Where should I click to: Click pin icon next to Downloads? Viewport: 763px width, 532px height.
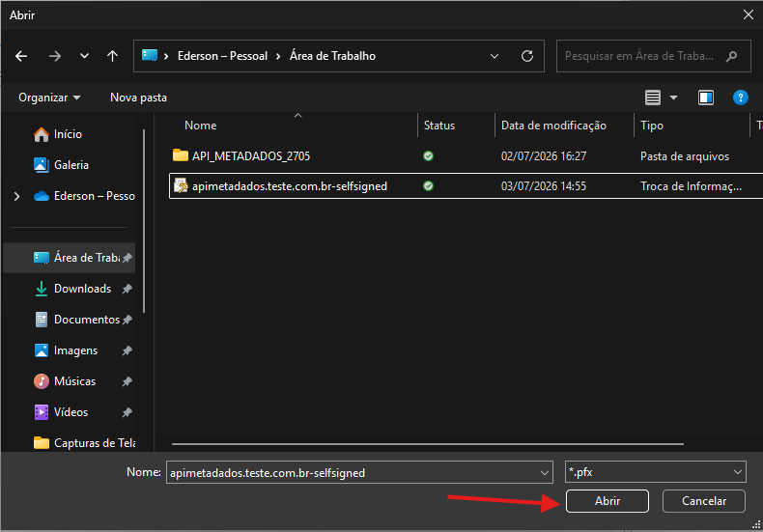tap(127, 289)
